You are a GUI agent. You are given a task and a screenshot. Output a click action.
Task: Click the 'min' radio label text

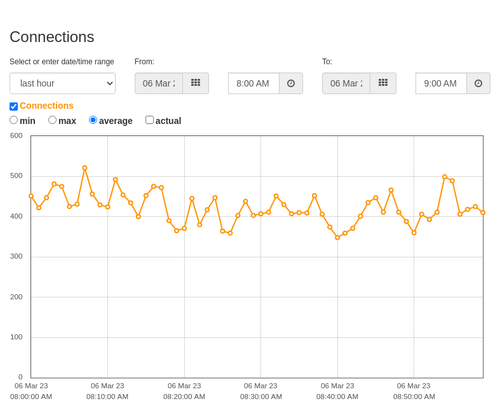click(27, 121)
